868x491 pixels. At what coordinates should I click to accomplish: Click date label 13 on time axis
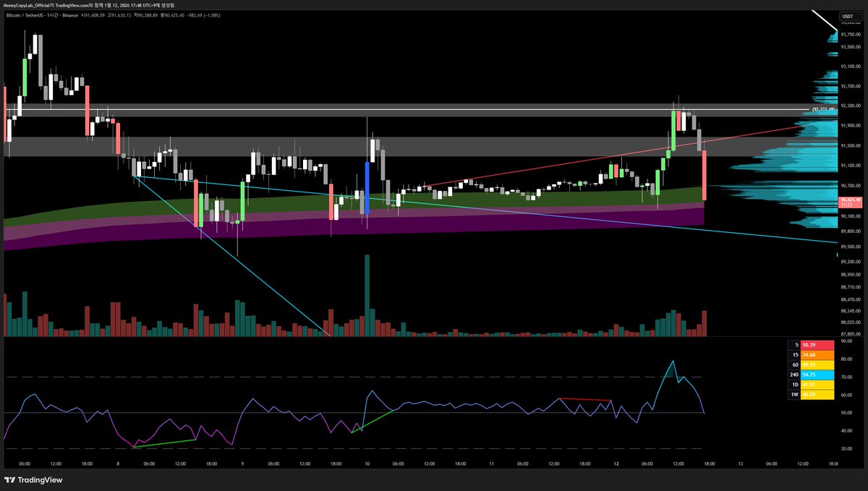click(740, 464)
